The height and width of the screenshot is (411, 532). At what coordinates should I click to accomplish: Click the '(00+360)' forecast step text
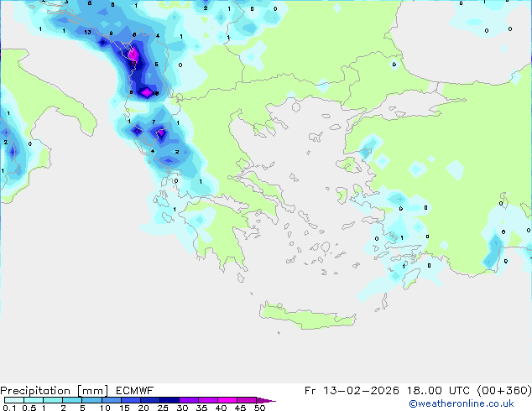[x=504, y=391]
